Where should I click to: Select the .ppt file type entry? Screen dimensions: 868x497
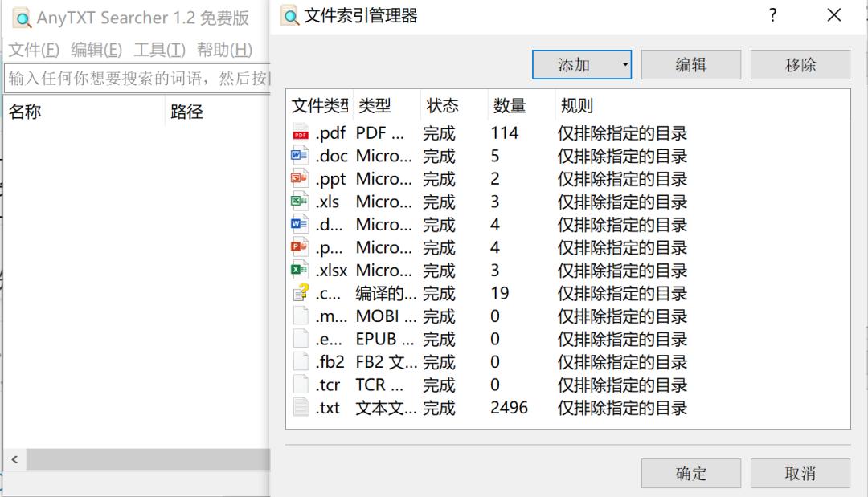coord(330,179)
